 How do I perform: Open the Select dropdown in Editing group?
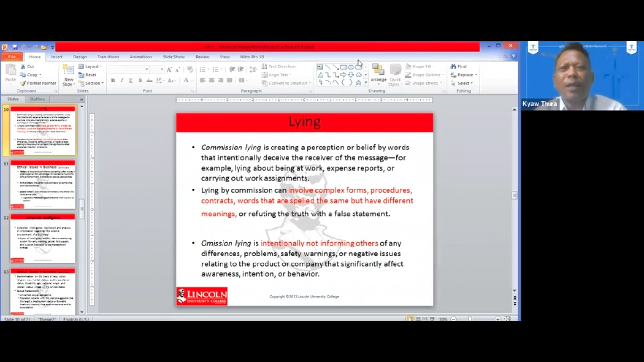(462, 83)
